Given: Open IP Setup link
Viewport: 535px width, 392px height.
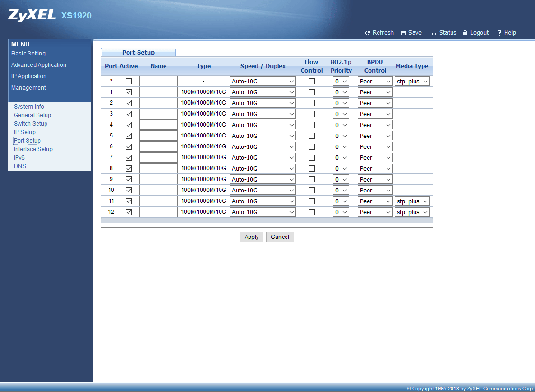Looking at the screenshot, I should [x=25, y=132].
